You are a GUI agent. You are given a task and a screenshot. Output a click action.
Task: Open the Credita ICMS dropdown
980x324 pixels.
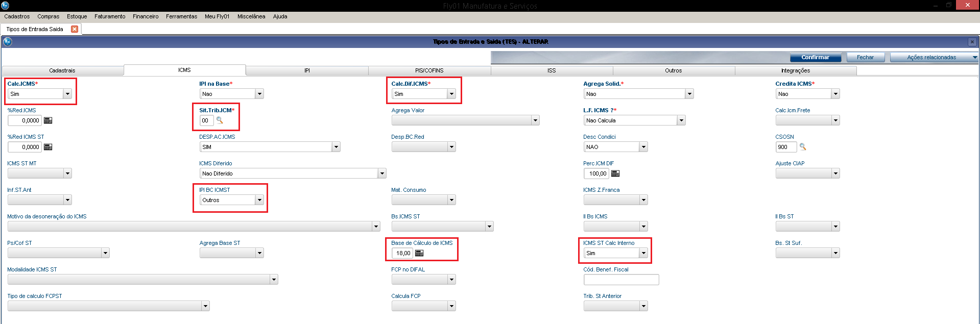(835, 94)
